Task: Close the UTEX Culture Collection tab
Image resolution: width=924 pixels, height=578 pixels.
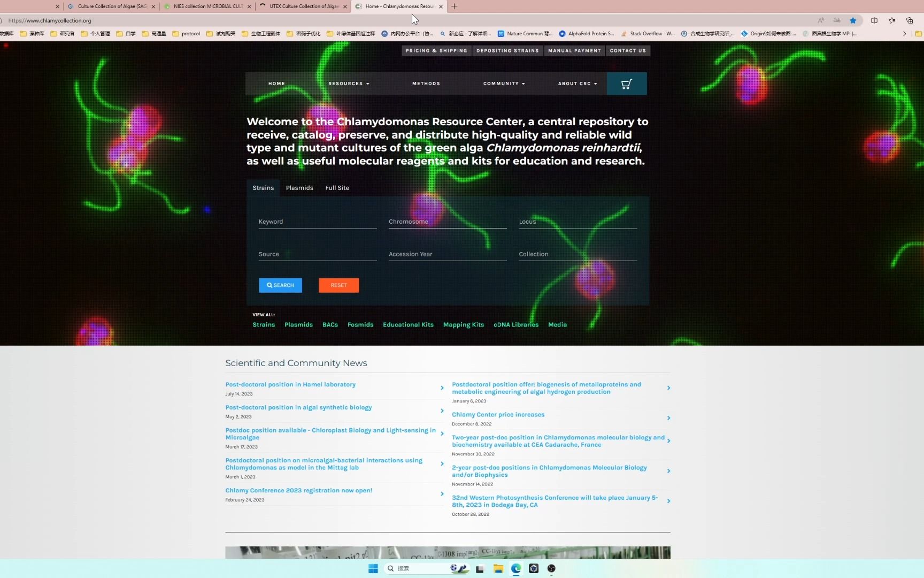Action: click(x=345, y=6)
